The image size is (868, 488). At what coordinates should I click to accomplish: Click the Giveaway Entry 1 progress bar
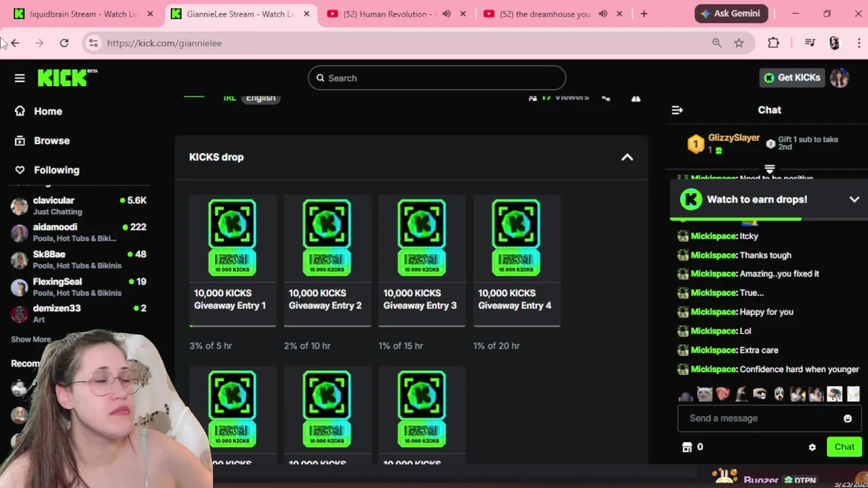[233, 326]
